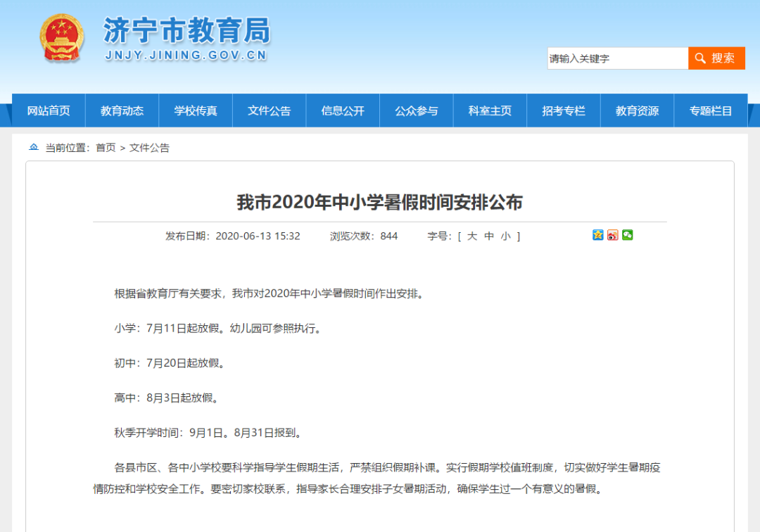Select 文件公告 in the navigation bar
Image resolution: width=760 pixels, height=532 pixels.
269,110
